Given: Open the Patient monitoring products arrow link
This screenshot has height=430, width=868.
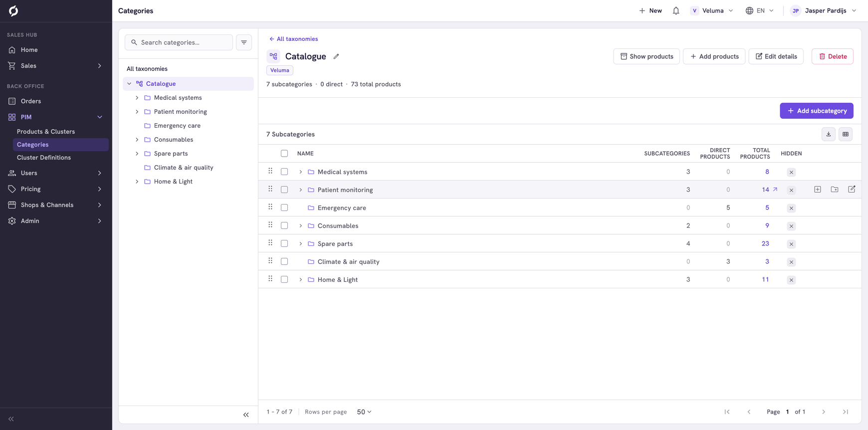Looking at the screenshot, I should (x=775, y=190).
